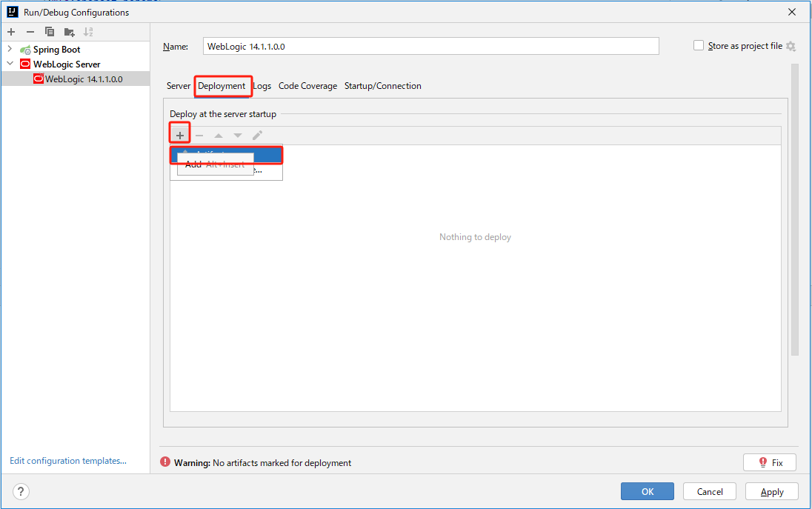Move deployment item up

coord(219,136)
